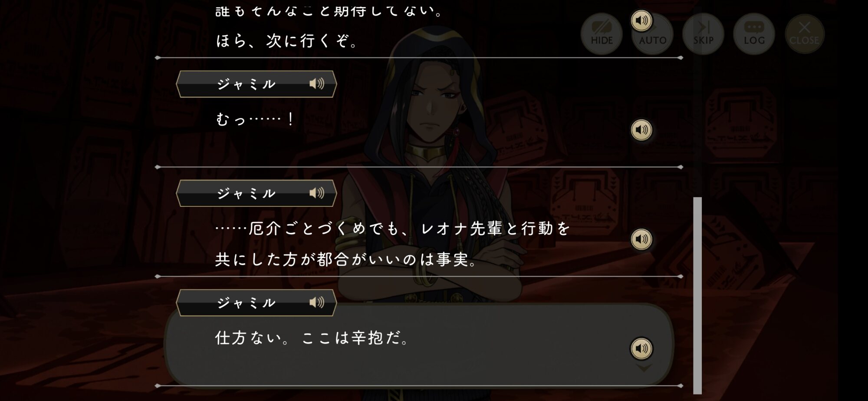Close the log with CLOSE button

click(x=804, y=34)
